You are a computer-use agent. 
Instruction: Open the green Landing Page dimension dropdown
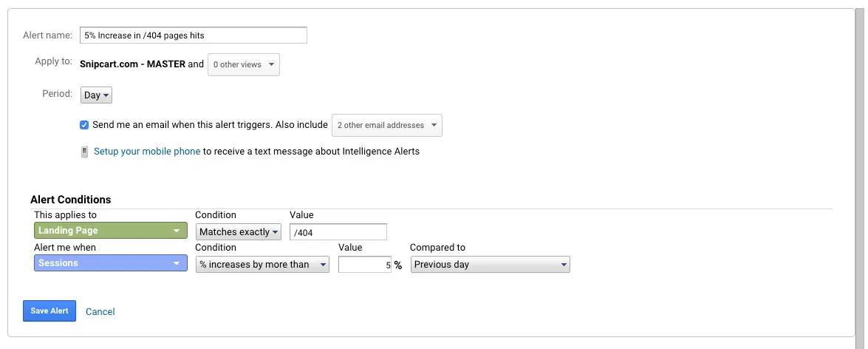click(x=110, y=231)
